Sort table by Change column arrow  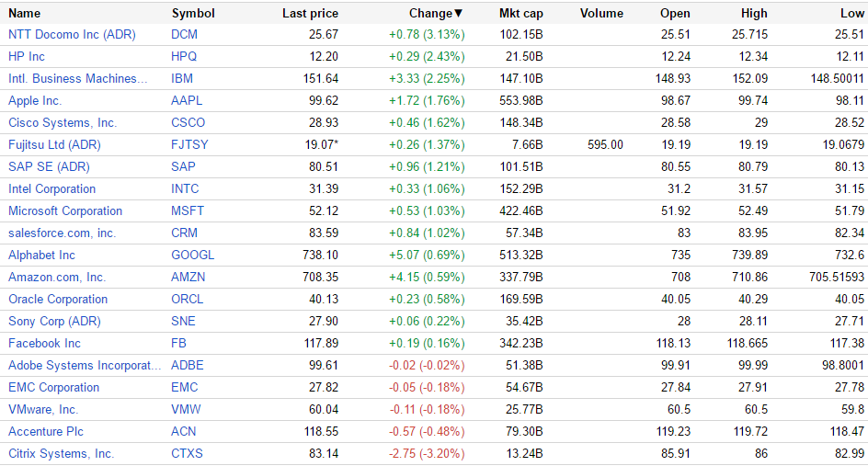[x=459, y=14]
